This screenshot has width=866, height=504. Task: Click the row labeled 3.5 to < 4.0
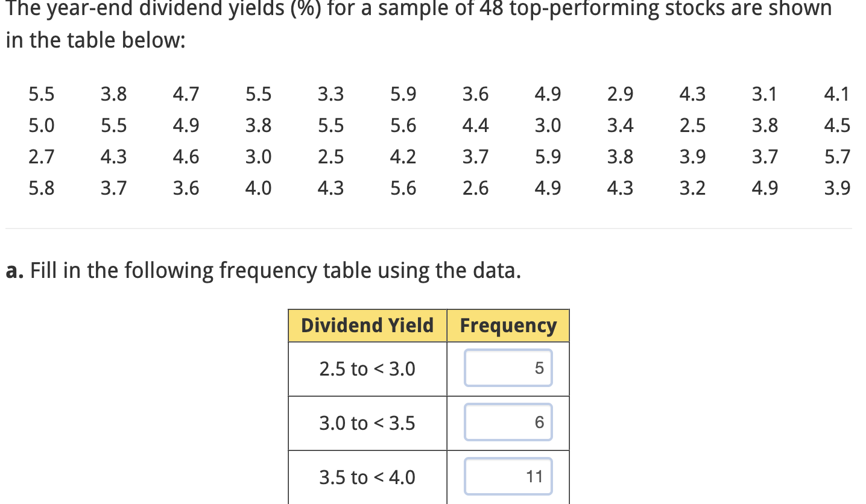(x=367, y=477)
